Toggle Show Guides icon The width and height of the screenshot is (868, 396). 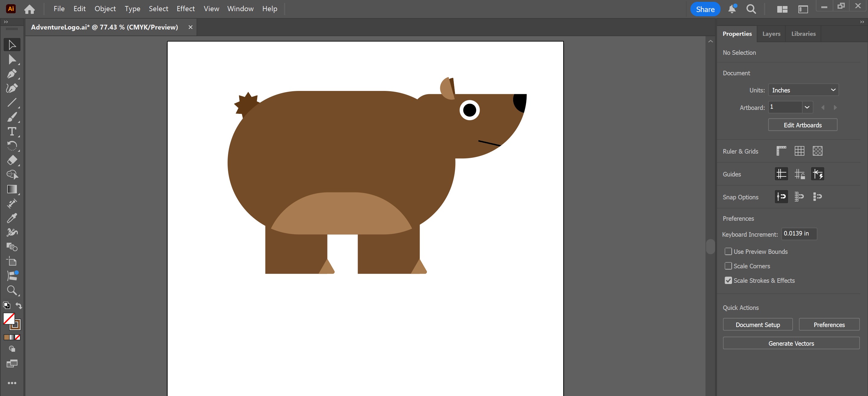click(x=781, y=174)
